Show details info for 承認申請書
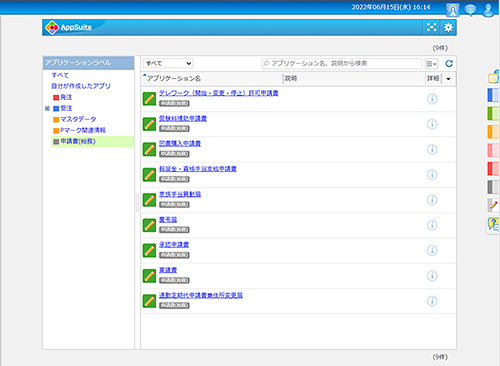This screenshot has height=366, width=500. click(432, 251)
